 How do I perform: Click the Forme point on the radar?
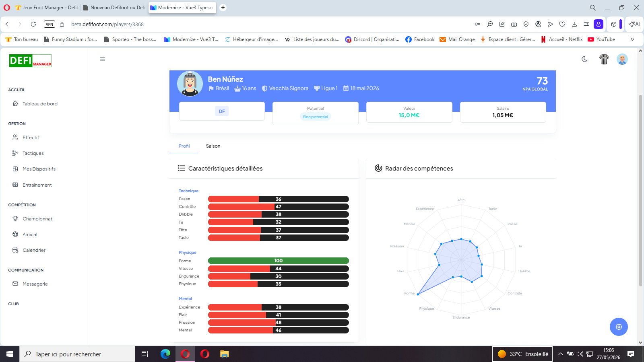418,294
